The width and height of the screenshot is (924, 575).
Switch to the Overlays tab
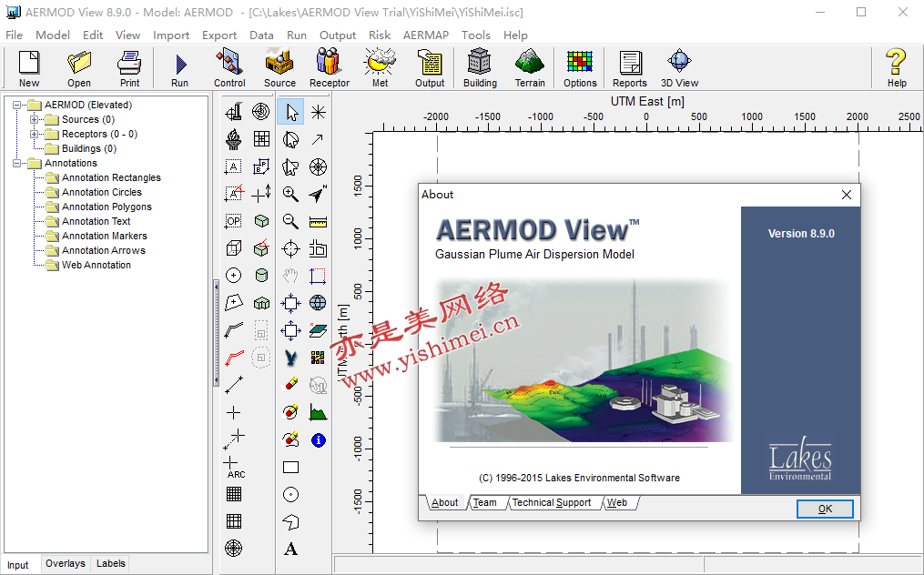tap(66, 563)
